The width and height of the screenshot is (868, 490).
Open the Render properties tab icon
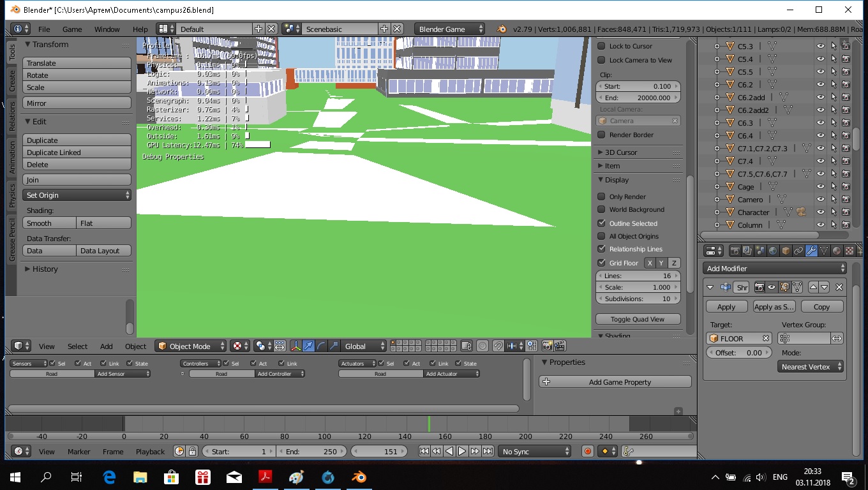tap(735, 251)
